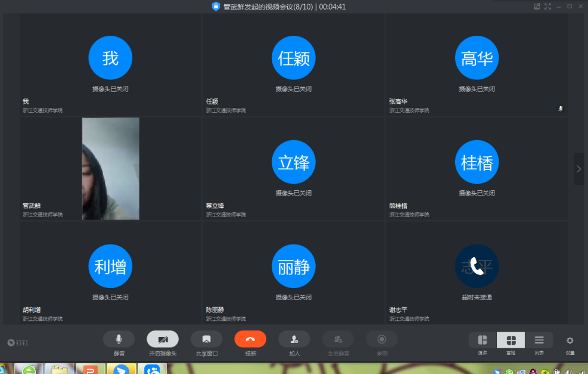Start recording with the 录制 button

tap(382, 339)
